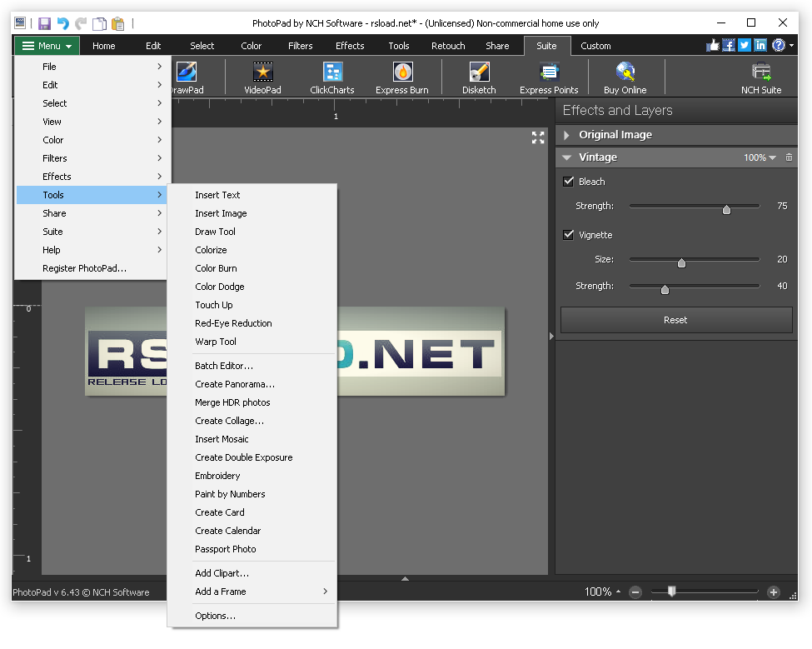Expand the Add a Frame submenu
812x649 pixels.
252,592
